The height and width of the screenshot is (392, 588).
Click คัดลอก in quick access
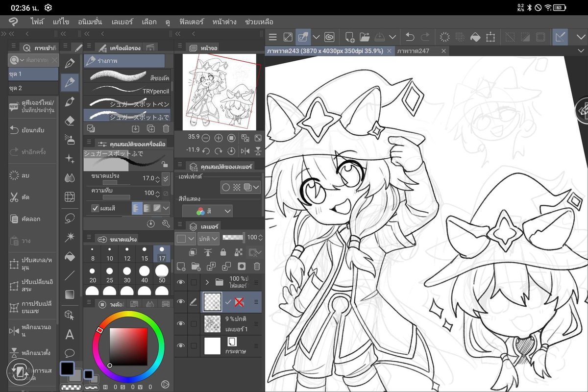coord(32,219)
